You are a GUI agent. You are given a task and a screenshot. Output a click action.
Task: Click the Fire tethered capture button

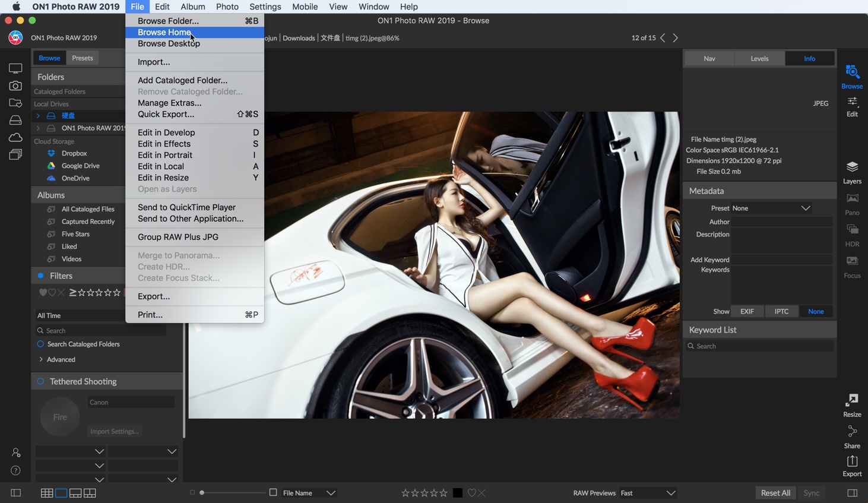pyautogui.click(x=60, y=417)
